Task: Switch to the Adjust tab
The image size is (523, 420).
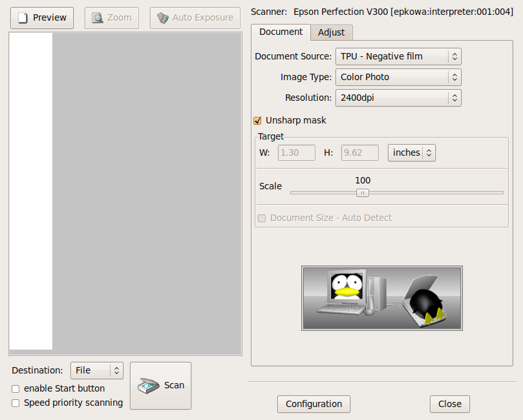Action: (x=331, y=33)
